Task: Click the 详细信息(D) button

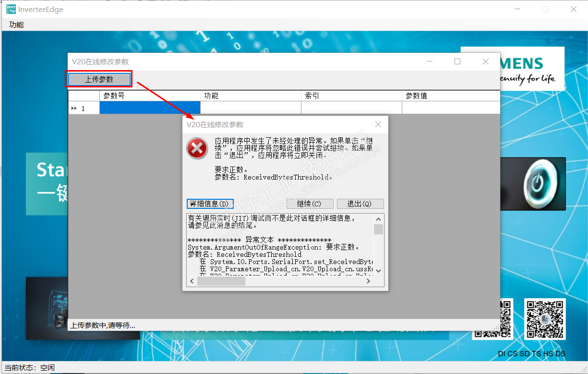Action: tap(210, 204)
